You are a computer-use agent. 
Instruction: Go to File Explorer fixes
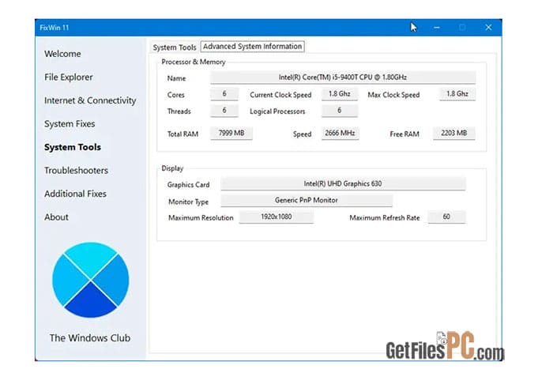[69, 77]
